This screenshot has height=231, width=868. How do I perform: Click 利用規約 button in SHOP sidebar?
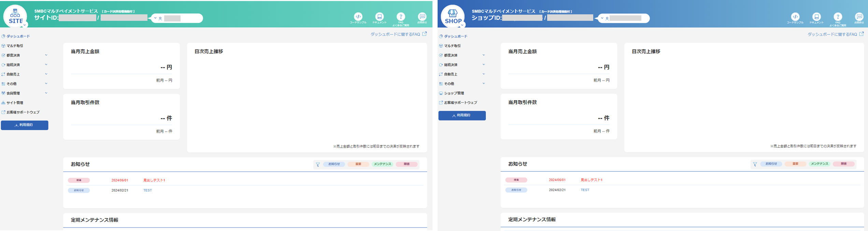coord(462,116)
